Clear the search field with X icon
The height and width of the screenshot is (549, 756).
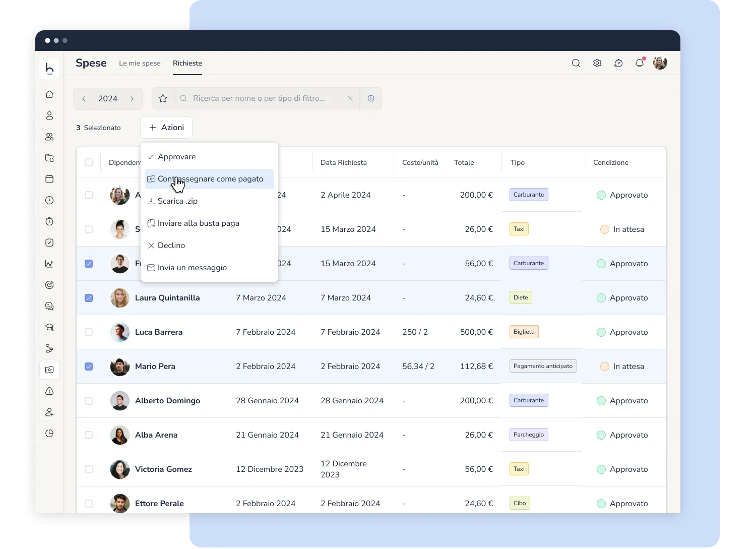tap(350, 98)
